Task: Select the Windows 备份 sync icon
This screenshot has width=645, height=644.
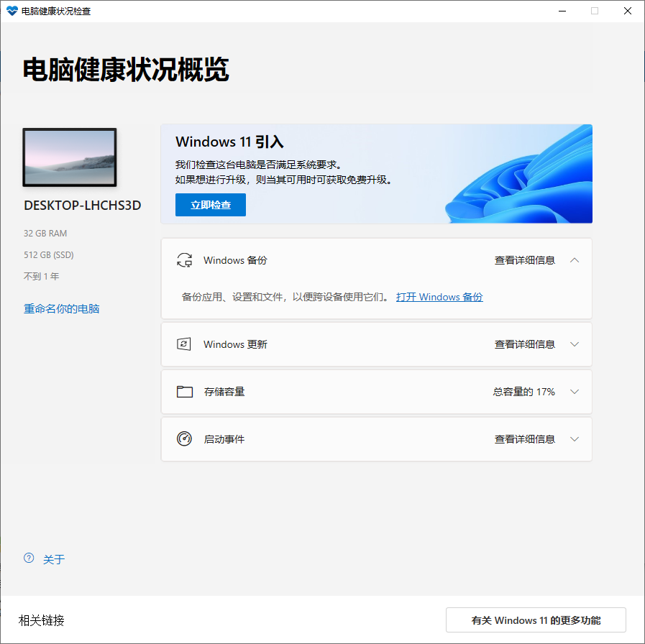Action: (185, 260)
